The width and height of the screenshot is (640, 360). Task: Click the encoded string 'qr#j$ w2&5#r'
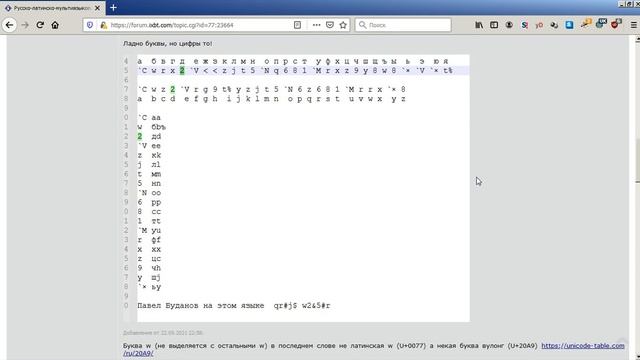[302, 305]
